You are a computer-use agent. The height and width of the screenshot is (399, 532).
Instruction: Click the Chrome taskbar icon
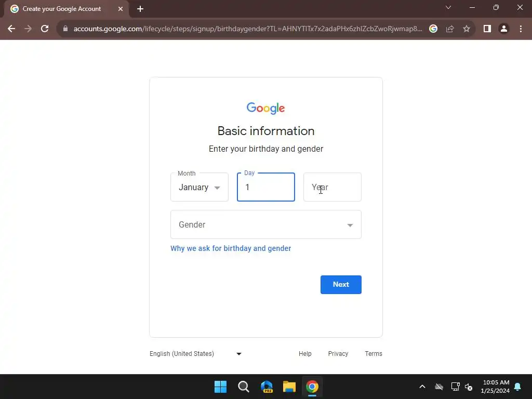pyautogui.click(x=312, y=387)
